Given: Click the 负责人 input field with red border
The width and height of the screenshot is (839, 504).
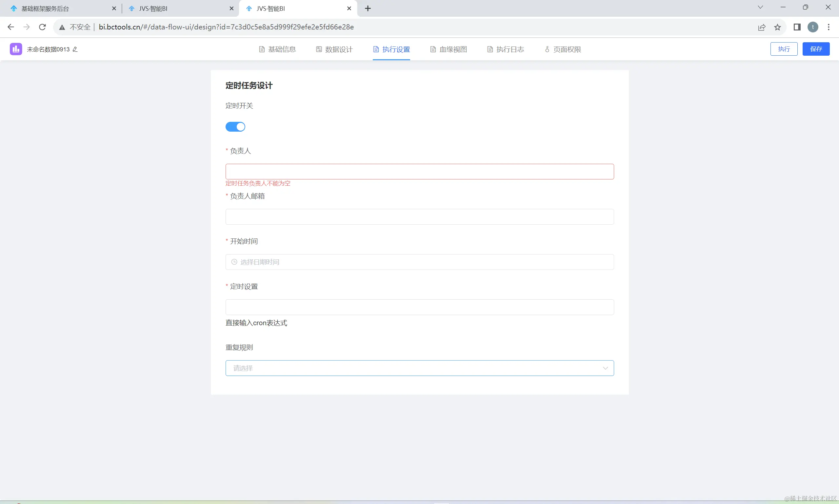Looking at the screenshot, I should [420, 172].
